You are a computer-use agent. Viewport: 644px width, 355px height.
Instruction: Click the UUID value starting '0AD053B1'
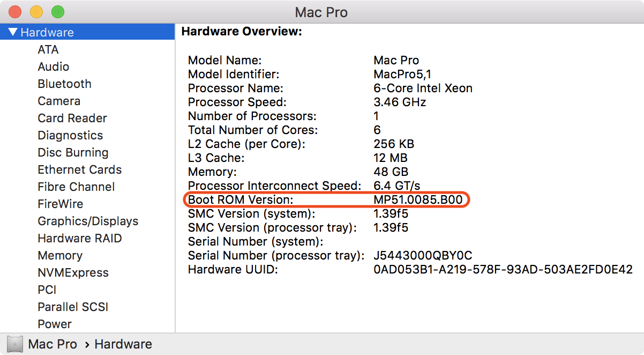[503, 269]
